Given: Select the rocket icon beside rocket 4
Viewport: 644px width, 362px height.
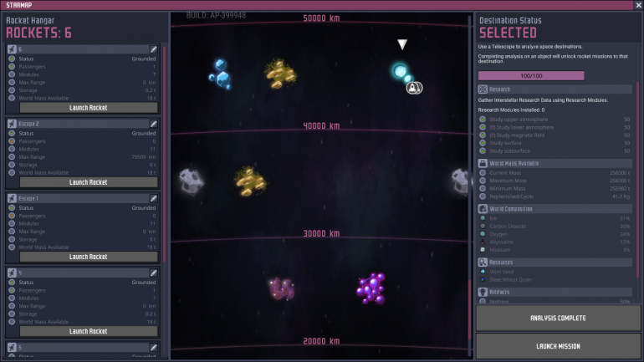Looking at the screenshot, I should click(12, 273).
